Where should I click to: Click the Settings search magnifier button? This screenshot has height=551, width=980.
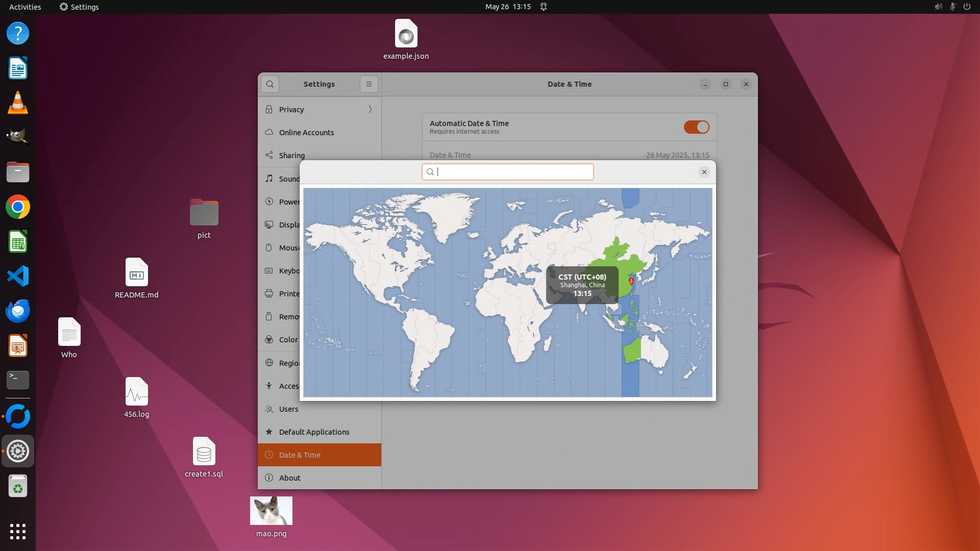tap(270, 84)
